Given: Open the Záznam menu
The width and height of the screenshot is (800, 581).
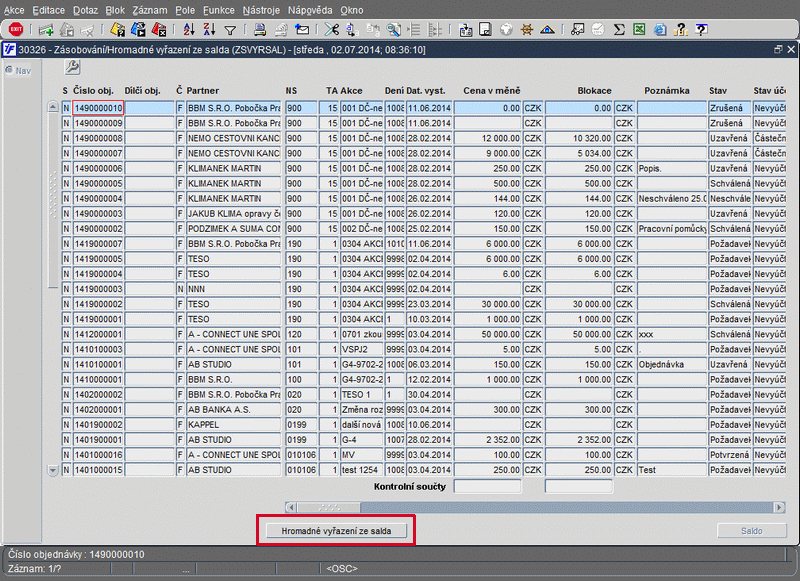Looking at the screenshot, I should click(x=149, y=10).
